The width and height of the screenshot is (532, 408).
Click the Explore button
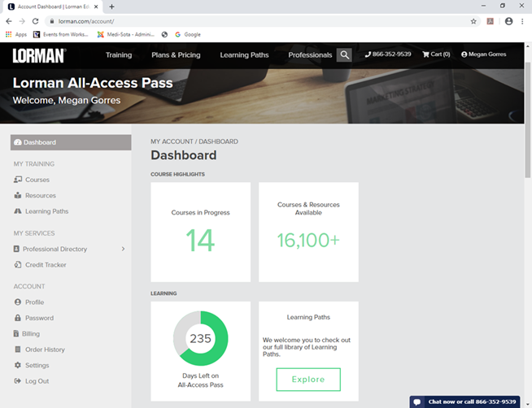pyautogui.click(x=308, y=380)
